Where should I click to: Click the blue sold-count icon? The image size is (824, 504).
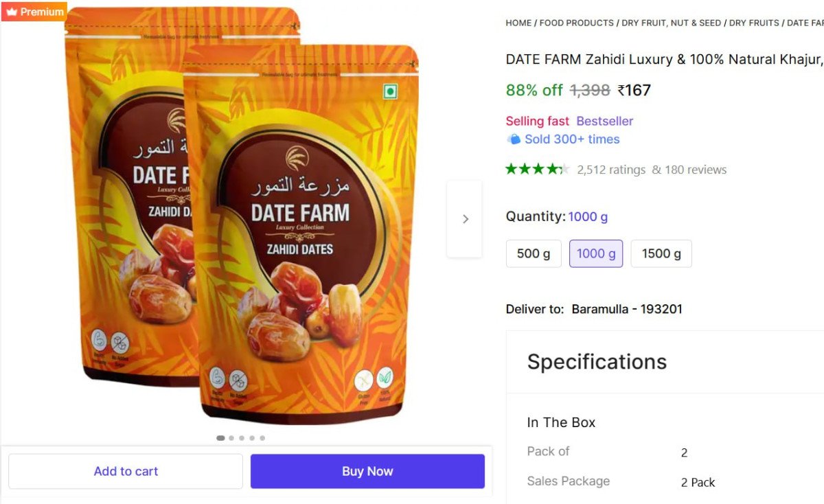coord(514,139)
